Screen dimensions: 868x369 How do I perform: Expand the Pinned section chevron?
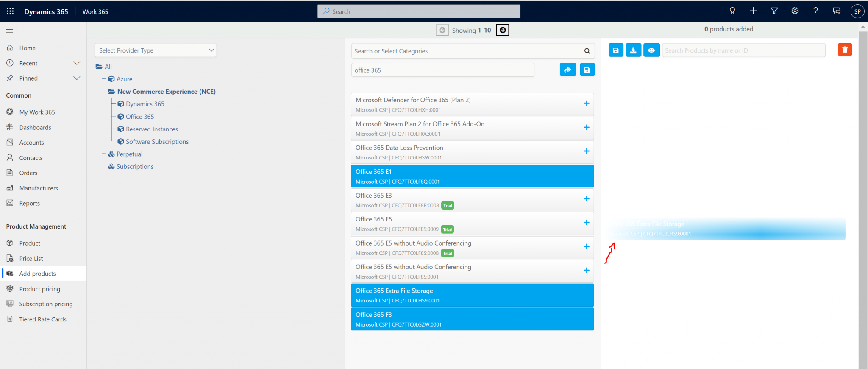[77, 78]
